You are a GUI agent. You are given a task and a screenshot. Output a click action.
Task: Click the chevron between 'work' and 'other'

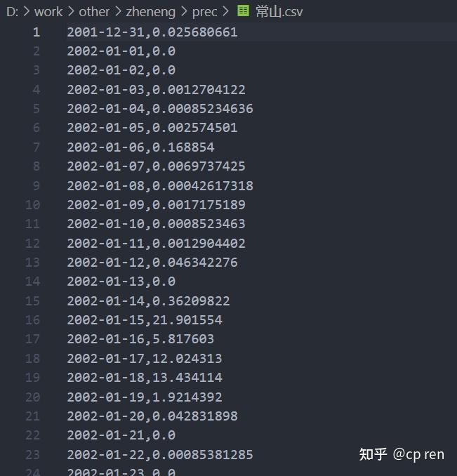71,11
